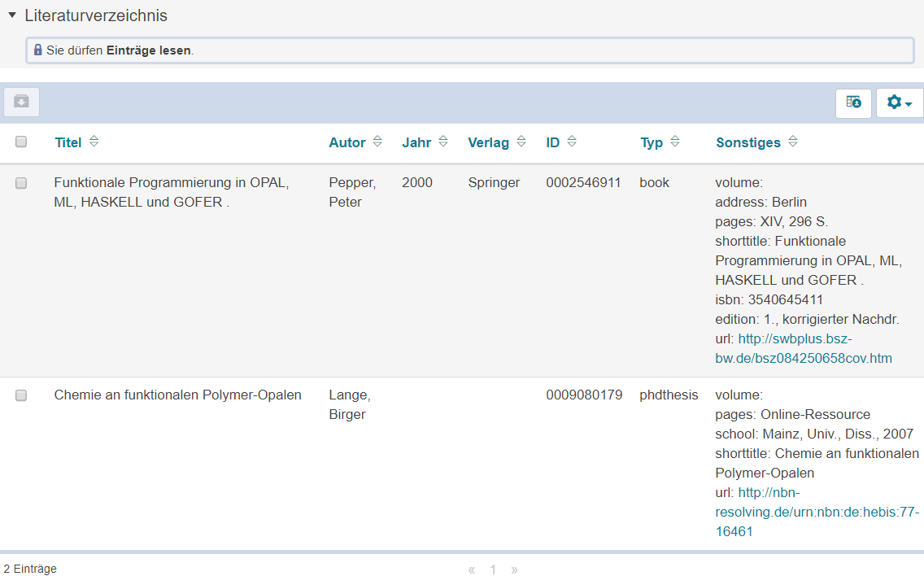This screenshot has width=924, height=576.
Task: Go to the next page arrow
Action: (x=514, y=569)
